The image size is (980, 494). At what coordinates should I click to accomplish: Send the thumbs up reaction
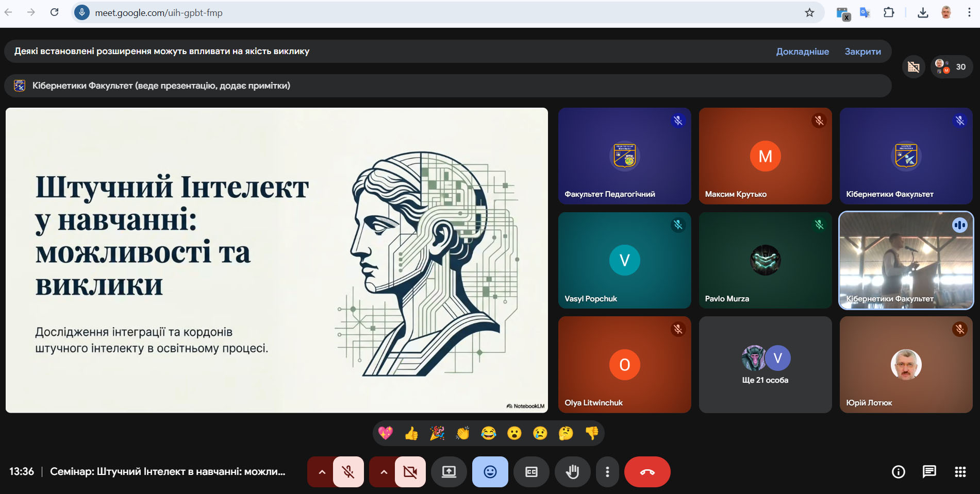point(411,433)
